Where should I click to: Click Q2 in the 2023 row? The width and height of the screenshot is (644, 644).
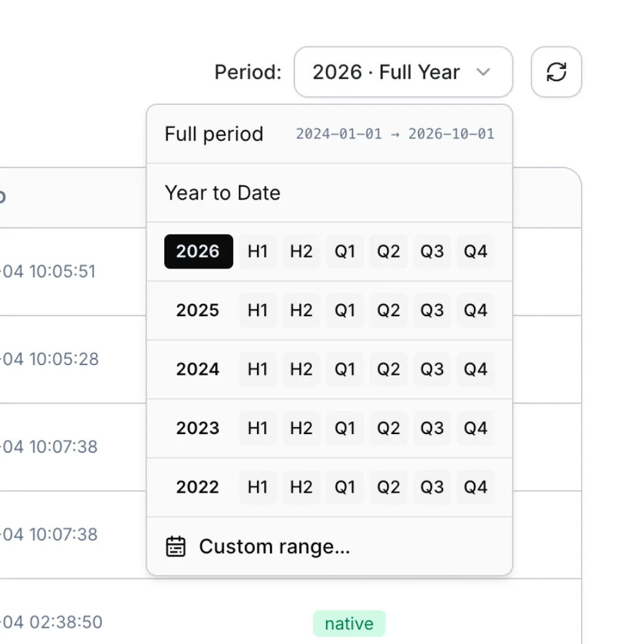[388, 428]
